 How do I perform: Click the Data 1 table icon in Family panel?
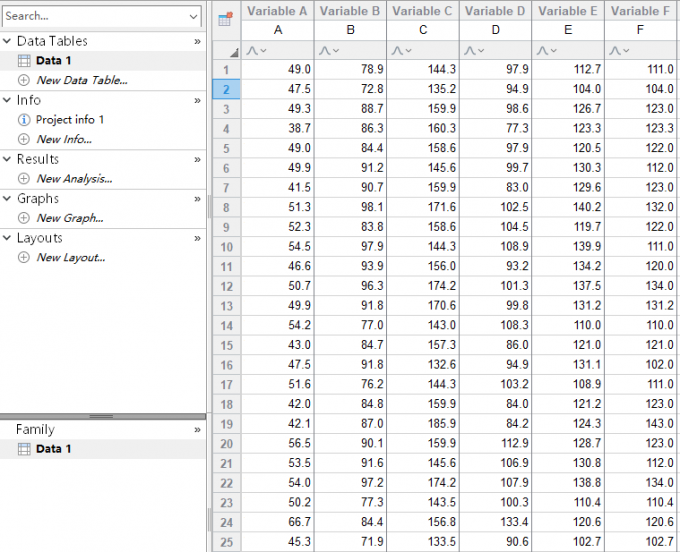[24, 449]
